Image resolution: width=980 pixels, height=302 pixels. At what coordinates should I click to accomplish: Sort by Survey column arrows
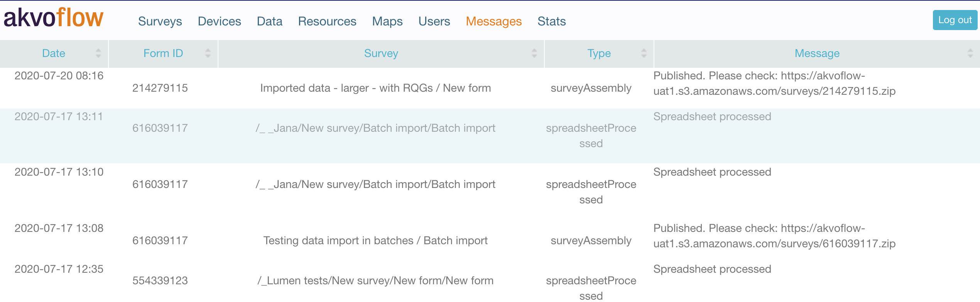click(534, 53)
